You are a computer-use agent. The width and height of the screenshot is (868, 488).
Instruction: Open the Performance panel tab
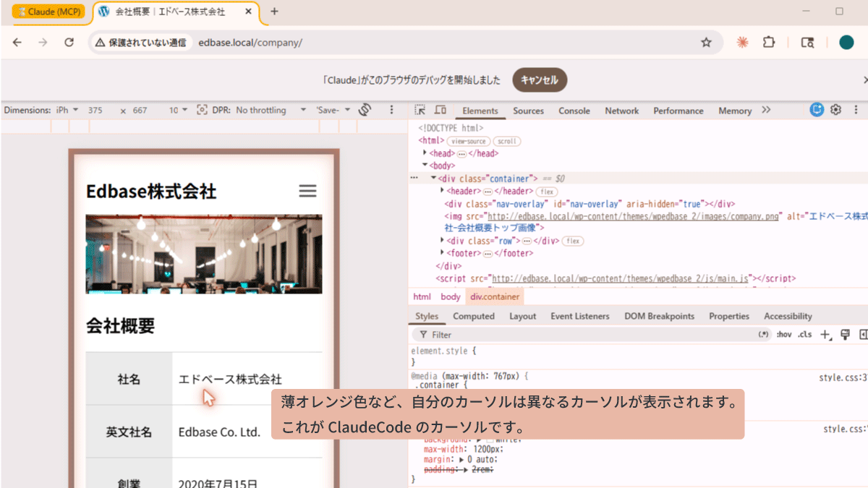pyautogui.click(x=678, y=111)
